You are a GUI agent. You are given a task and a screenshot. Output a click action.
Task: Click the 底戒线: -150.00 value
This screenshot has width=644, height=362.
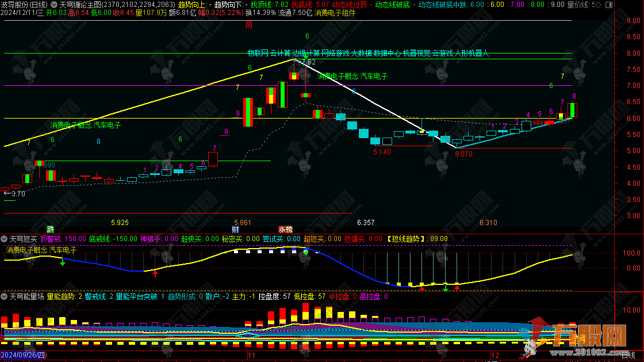coord(113,239)
